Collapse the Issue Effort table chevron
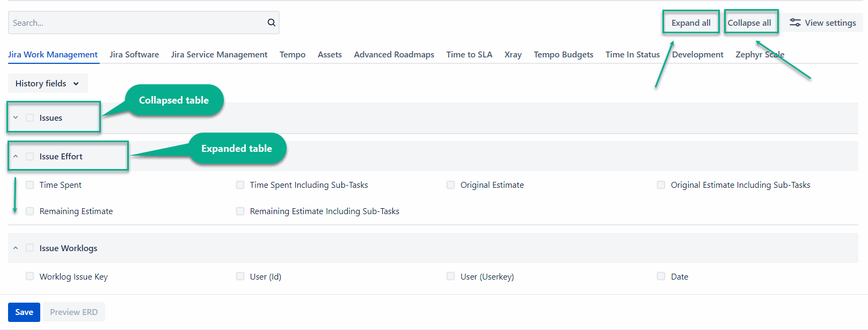Image resolution: width=868 pixels, height=330 pixels. (x=16, y=156)
